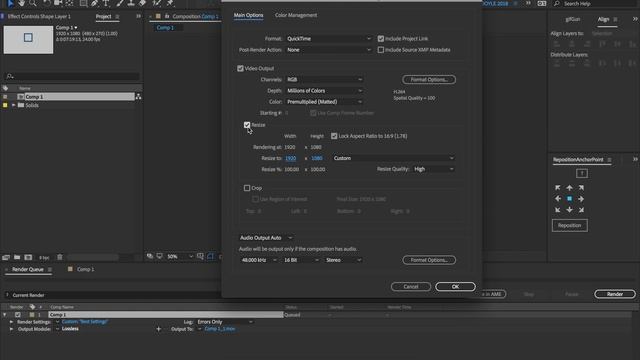Move anchor point to right arrow
640x360 pixels.
click(x=581, y=199)
